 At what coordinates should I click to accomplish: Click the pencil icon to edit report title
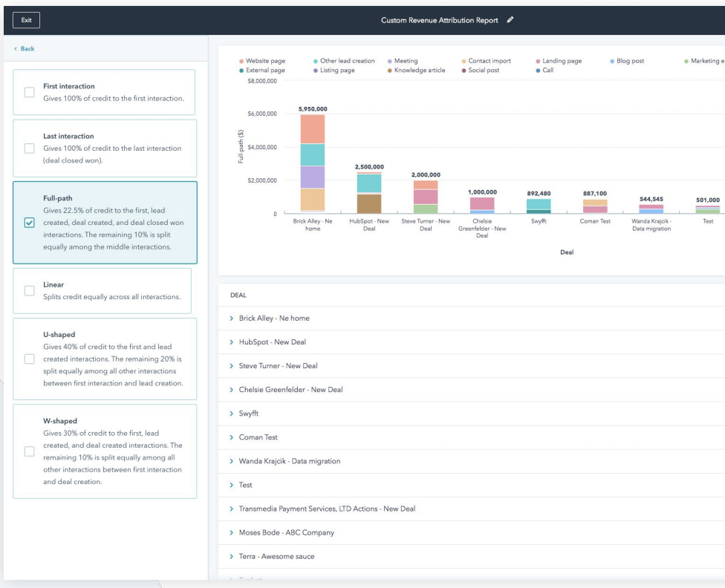coord(510,20)
